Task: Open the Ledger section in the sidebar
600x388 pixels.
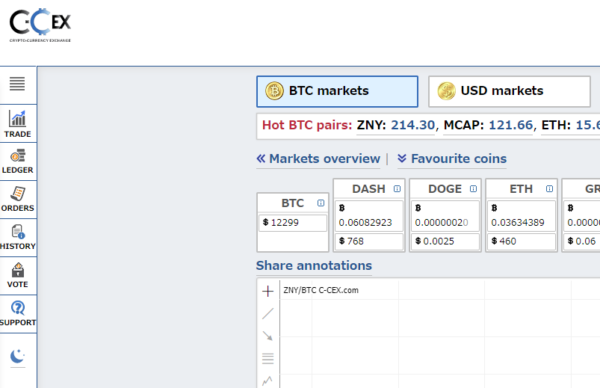Action: pyautogui.click(x=18, y=162)
